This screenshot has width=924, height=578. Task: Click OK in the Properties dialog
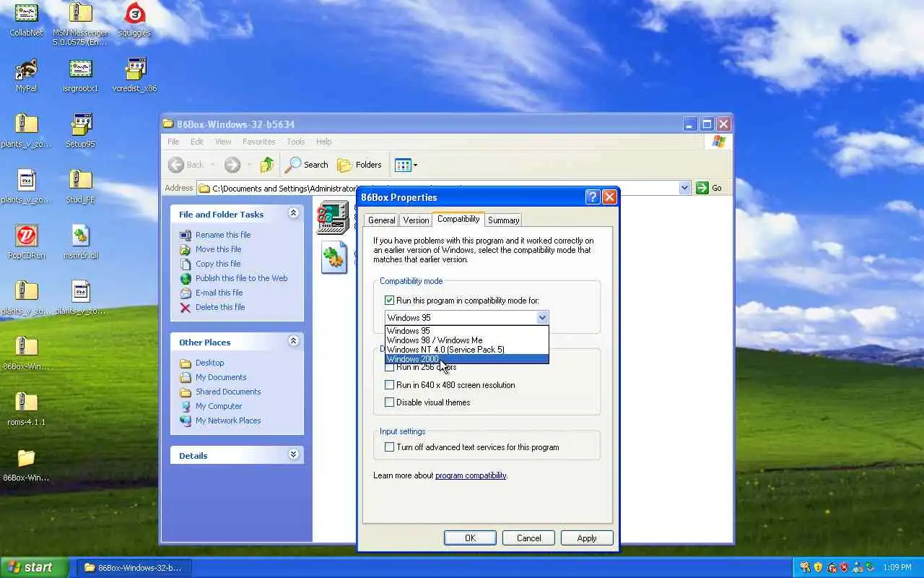pos(470,538)
